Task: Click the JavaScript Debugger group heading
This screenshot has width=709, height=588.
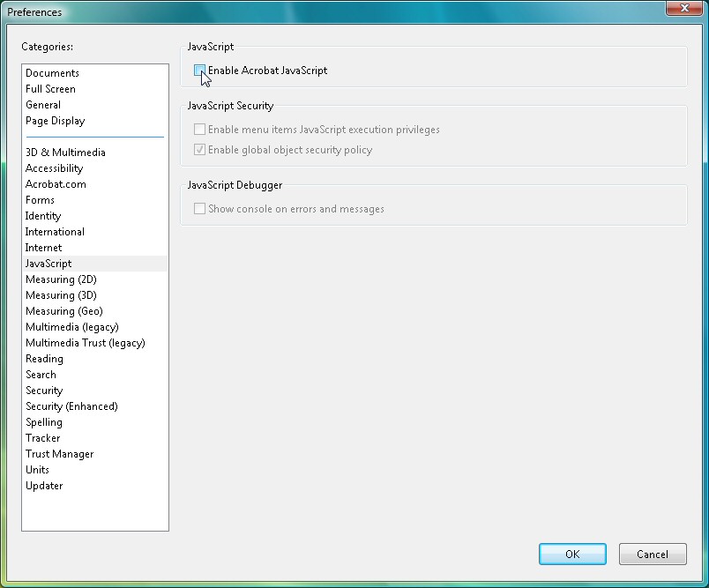Action: 235,185
